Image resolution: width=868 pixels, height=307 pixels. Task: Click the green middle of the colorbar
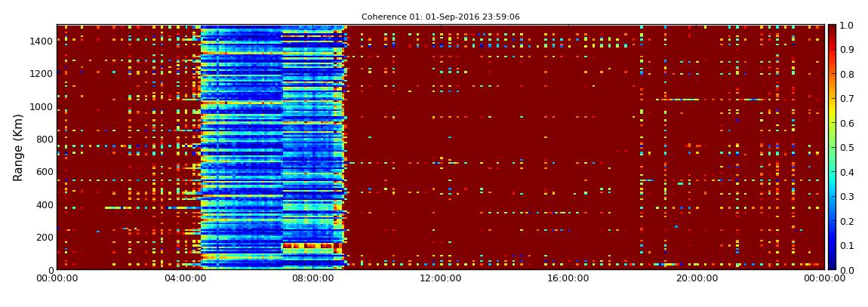click(x=833, y=147)
